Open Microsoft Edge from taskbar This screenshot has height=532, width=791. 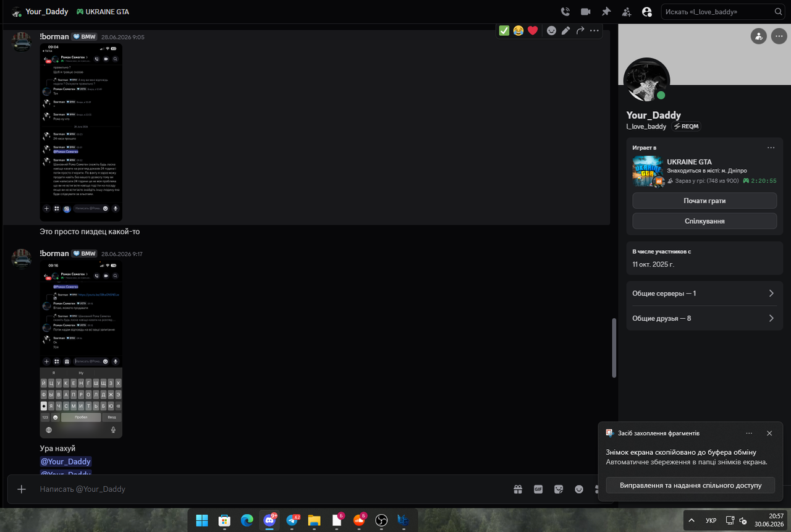(247, 520)
